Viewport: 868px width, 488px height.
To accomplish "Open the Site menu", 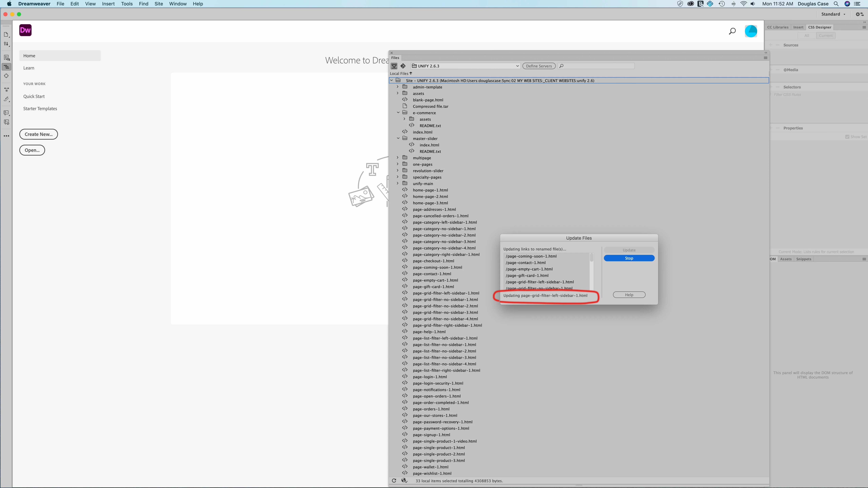I will [158, 4].
